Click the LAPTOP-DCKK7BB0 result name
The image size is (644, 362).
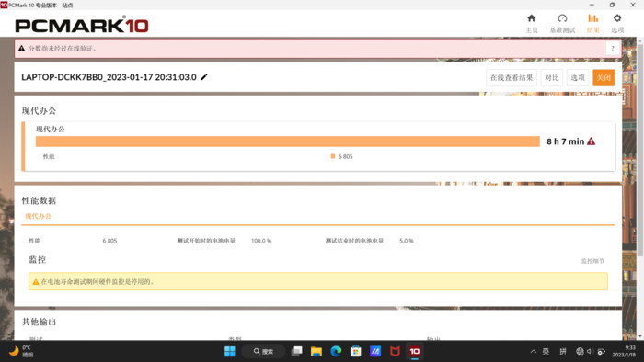coord(109,77)
